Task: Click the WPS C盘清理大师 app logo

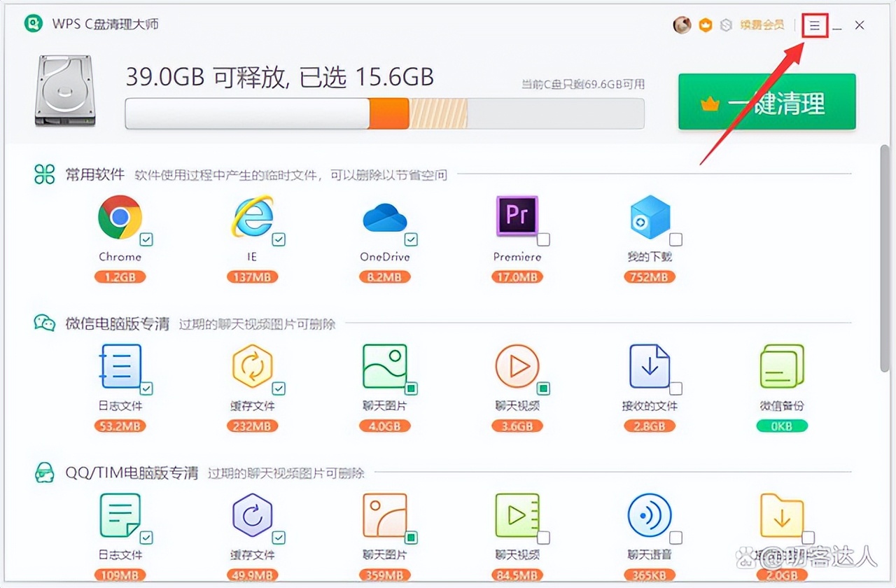Action: coord(33,24)
